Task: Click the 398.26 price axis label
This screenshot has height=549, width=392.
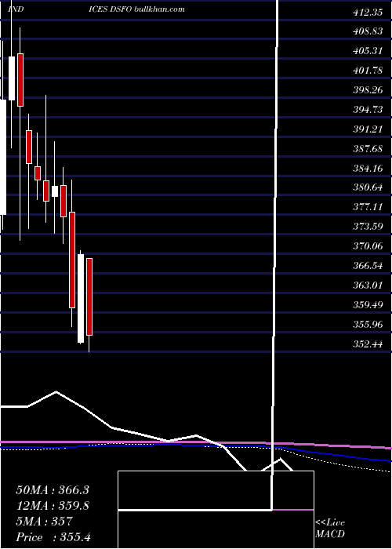Action: (367, 90)
